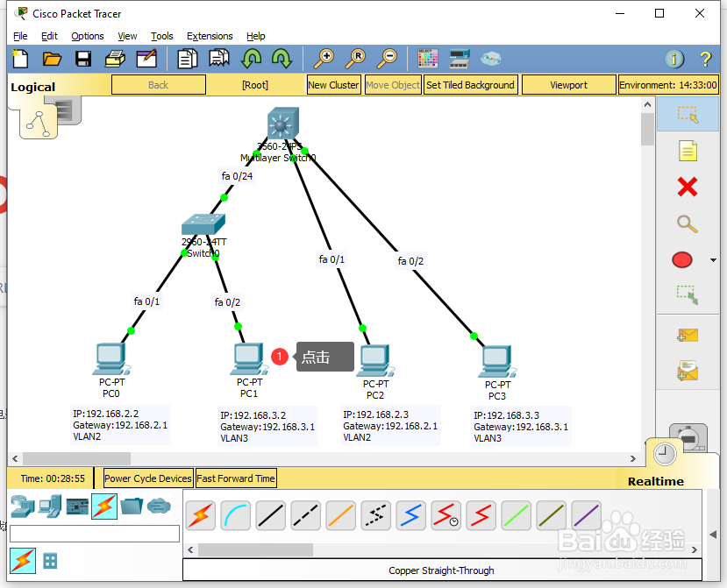
Task: Open the Edit menu
Action: [49, 36]
